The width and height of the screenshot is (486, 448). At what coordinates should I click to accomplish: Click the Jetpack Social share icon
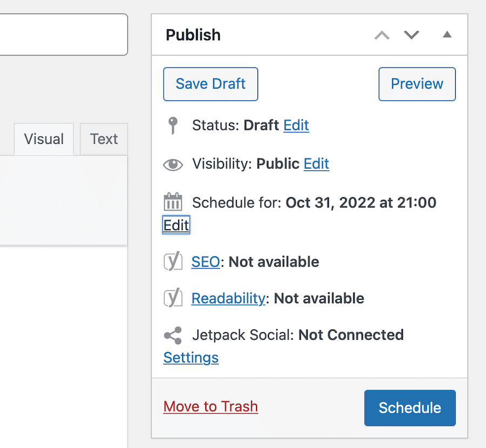(x=173, y=335)
